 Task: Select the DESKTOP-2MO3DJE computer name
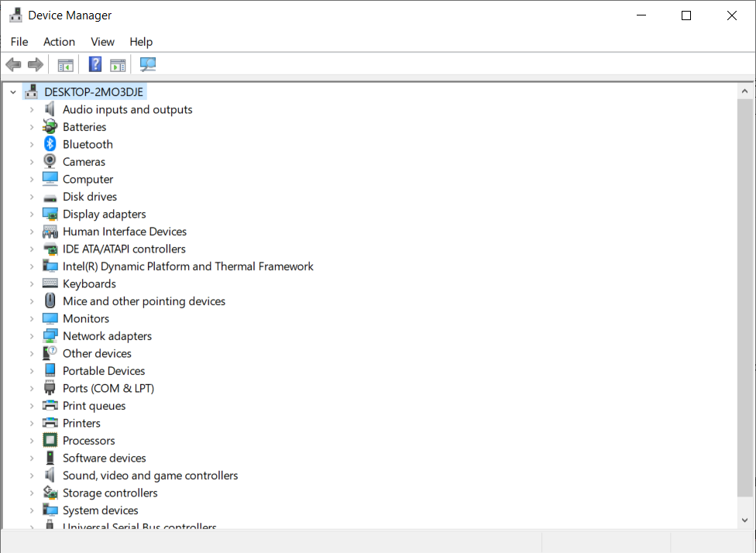click(x=94, y=92)
